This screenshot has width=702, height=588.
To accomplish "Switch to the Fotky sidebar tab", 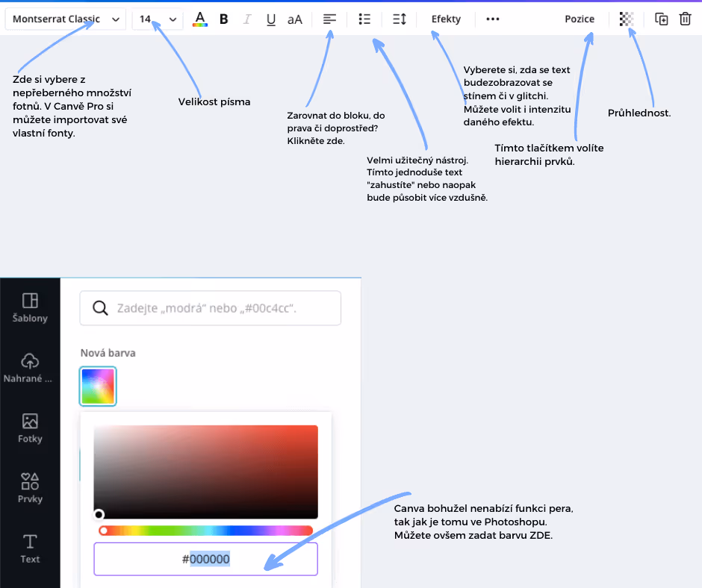I will 29,427.
